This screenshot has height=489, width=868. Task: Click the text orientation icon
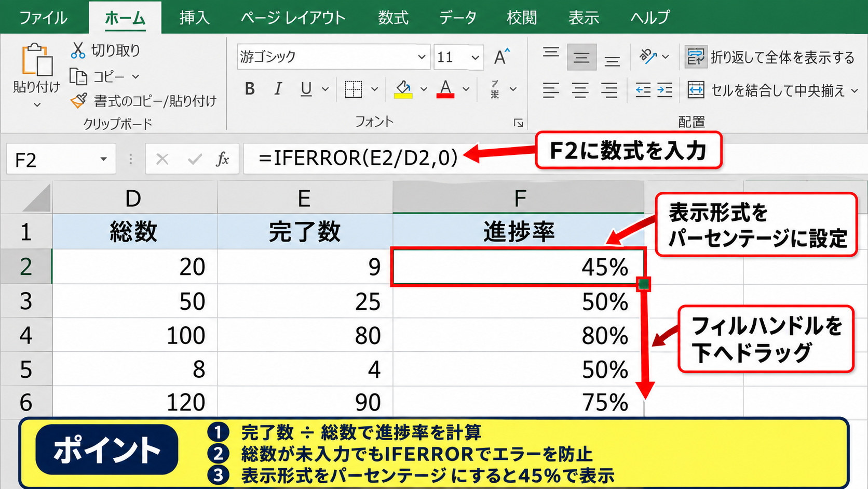pyautogui.click(x=647, y=56)
